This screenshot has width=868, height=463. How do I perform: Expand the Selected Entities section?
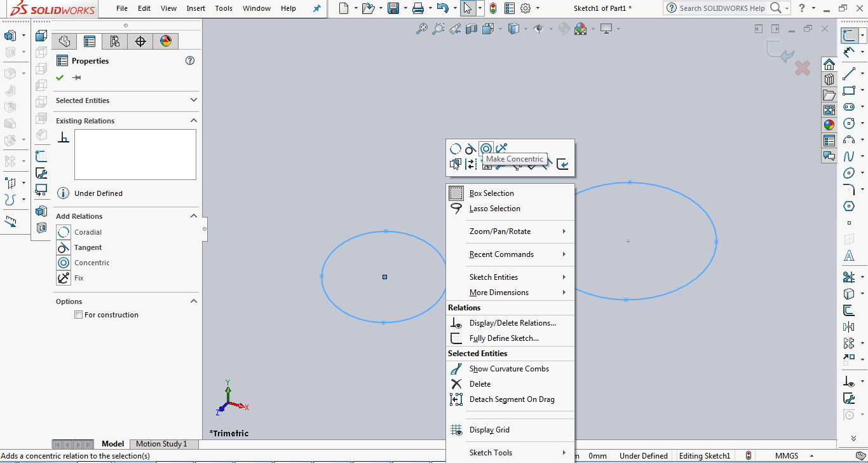point(194,100)
